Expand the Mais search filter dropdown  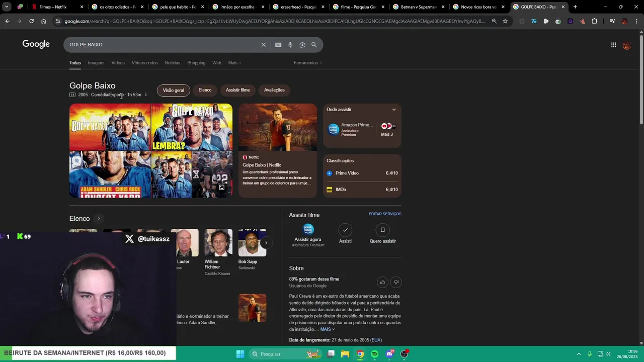pos(234,63)
